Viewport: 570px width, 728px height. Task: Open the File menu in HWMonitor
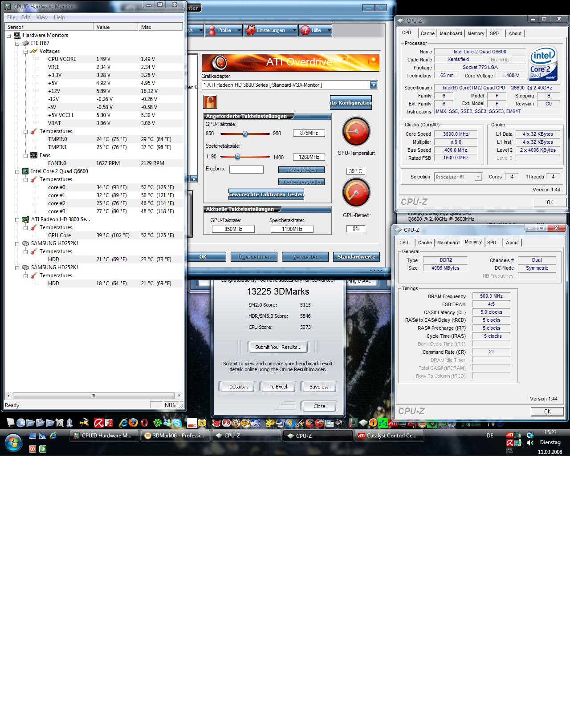point(11,17)
